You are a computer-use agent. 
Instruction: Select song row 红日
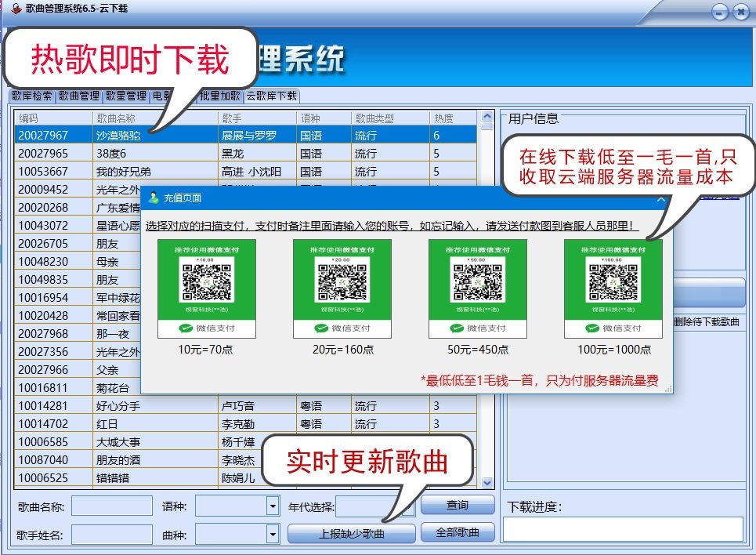pos(246,424)
